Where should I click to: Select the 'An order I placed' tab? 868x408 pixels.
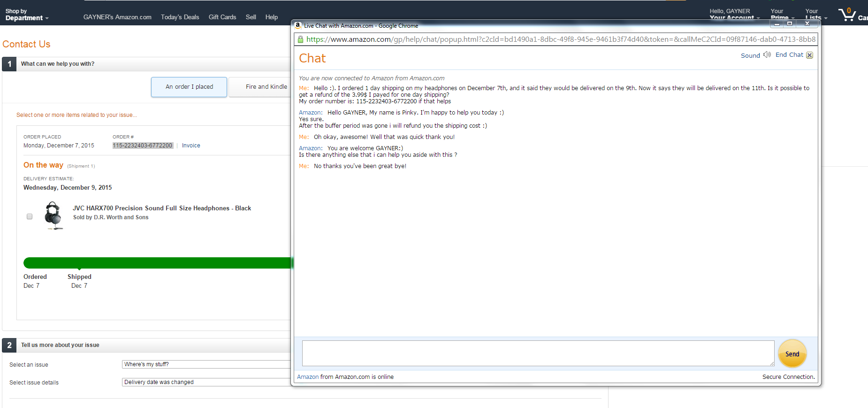click(x=189, y=87)
